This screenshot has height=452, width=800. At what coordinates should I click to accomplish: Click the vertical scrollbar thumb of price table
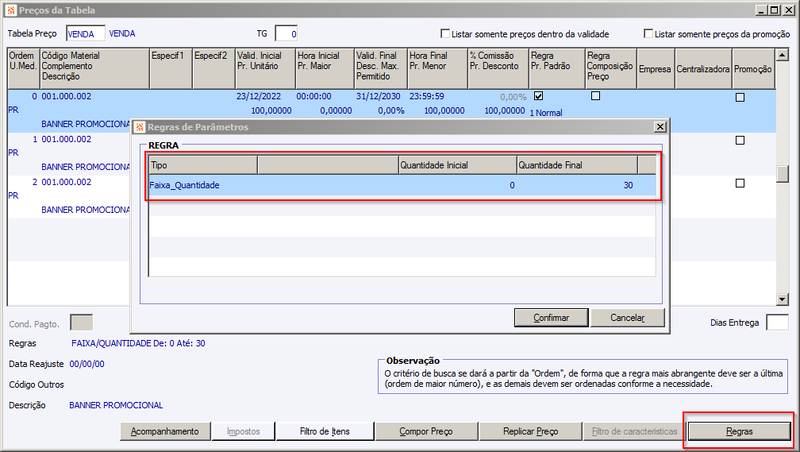point(782,174)
